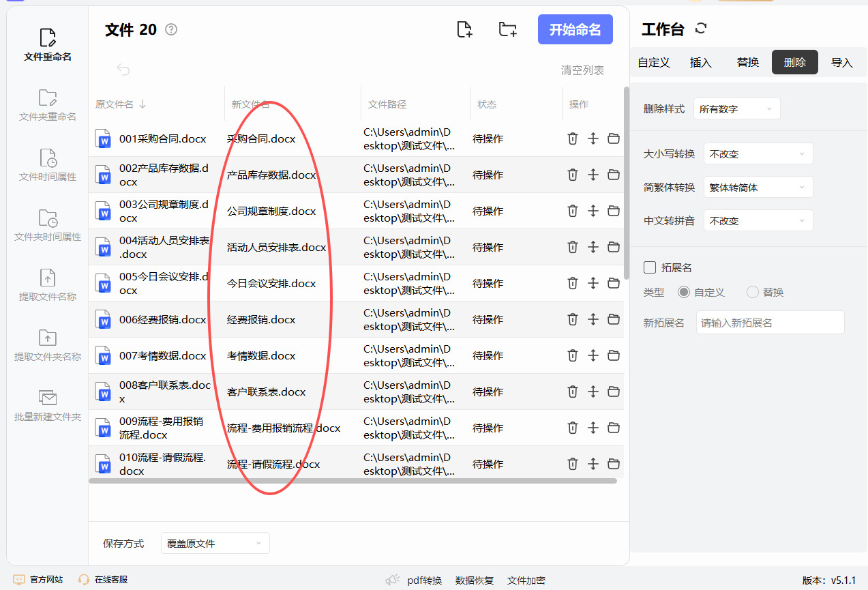Click the new name 采购合同.docx cell
The width and height of the screenshot is (868, 590).
click(x=261, y=138)
